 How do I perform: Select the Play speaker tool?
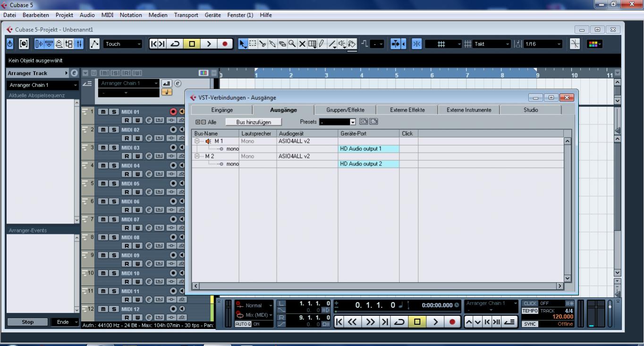click(x=342, y=44)
